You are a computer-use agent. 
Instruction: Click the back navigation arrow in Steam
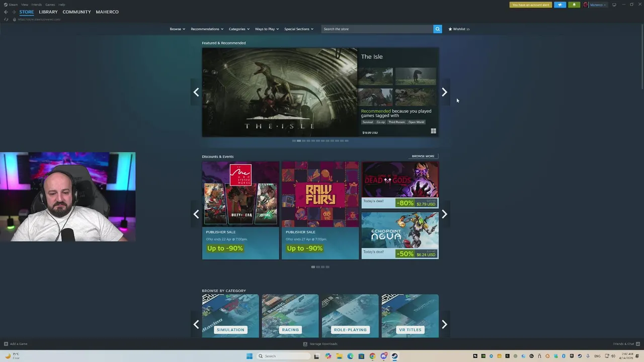pyautogui.click(x=6, y=12)
